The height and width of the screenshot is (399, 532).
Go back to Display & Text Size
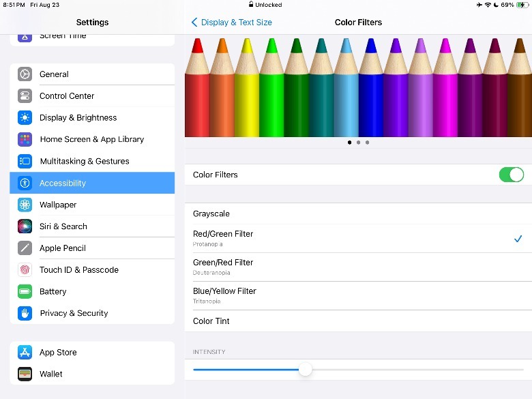coord(232,23)
